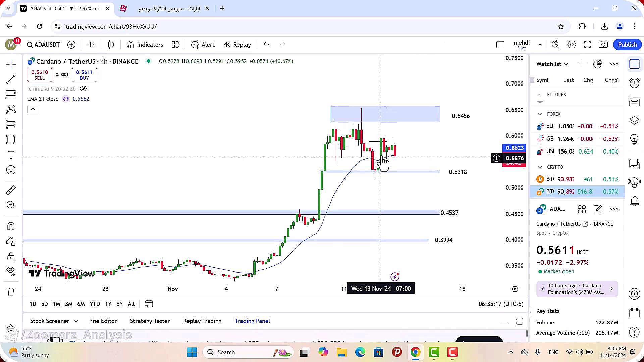Add symbol to compare with plus
This screenshot has width=644, height=362.
[x=71, y=45]
